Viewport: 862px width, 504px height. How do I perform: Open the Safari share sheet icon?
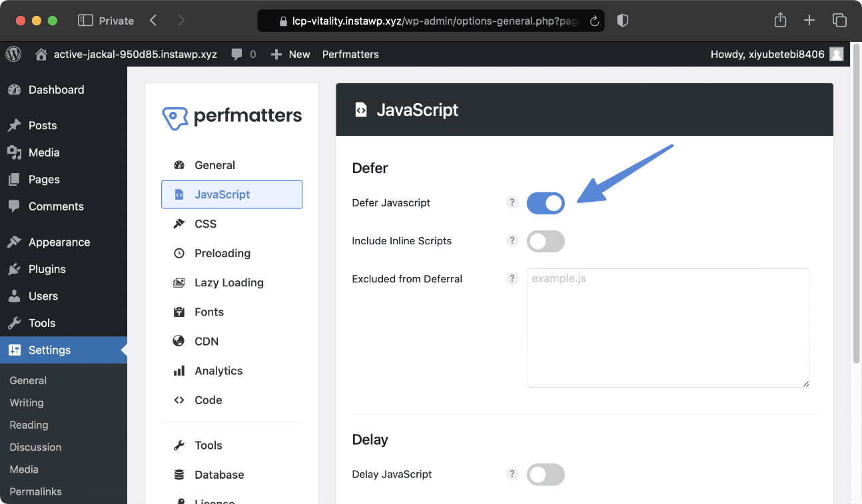coord(779,21)
